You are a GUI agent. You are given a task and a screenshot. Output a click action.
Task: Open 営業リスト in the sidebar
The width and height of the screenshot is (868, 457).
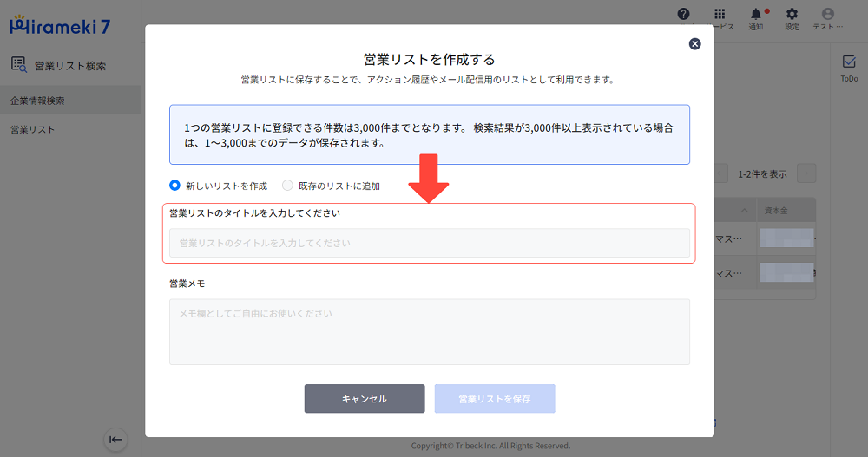71,129
